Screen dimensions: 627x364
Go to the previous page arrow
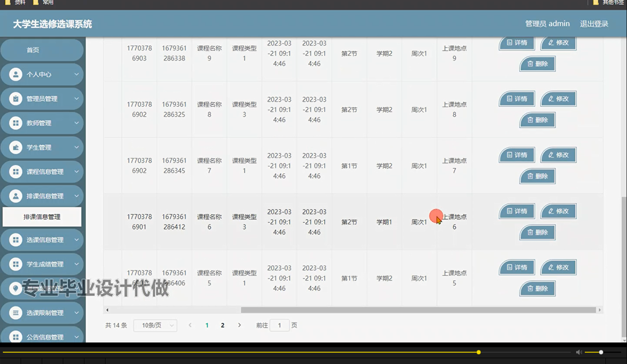coord(190,325)
